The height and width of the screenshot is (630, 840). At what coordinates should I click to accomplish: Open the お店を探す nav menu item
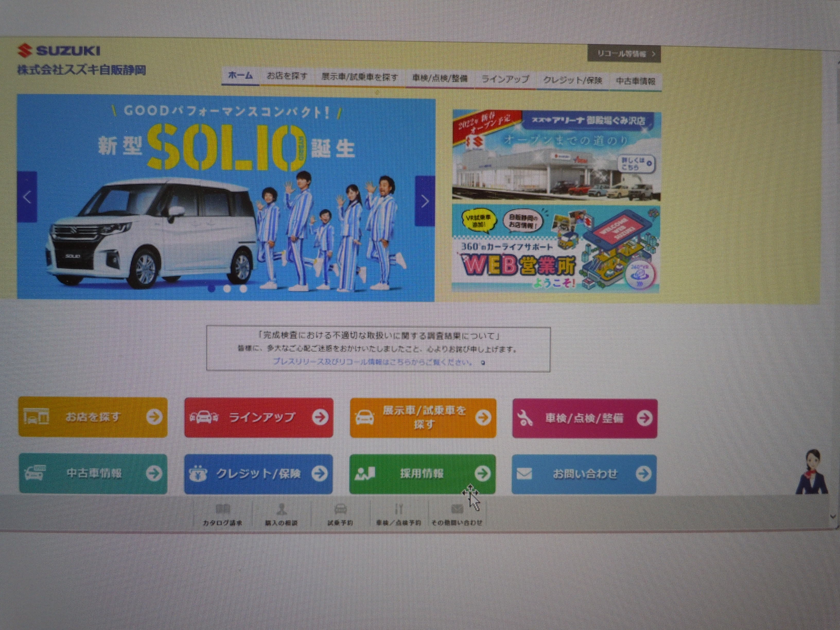pos(287,76)
